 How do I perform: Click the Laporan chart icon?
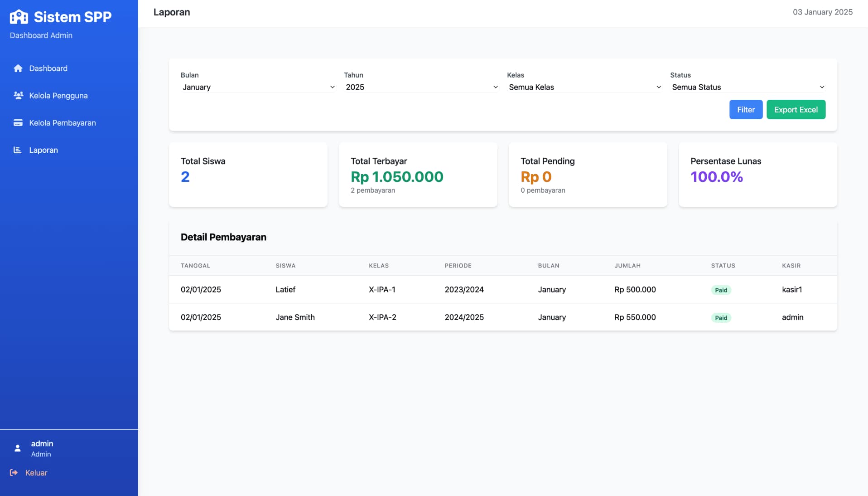(18, 150)
